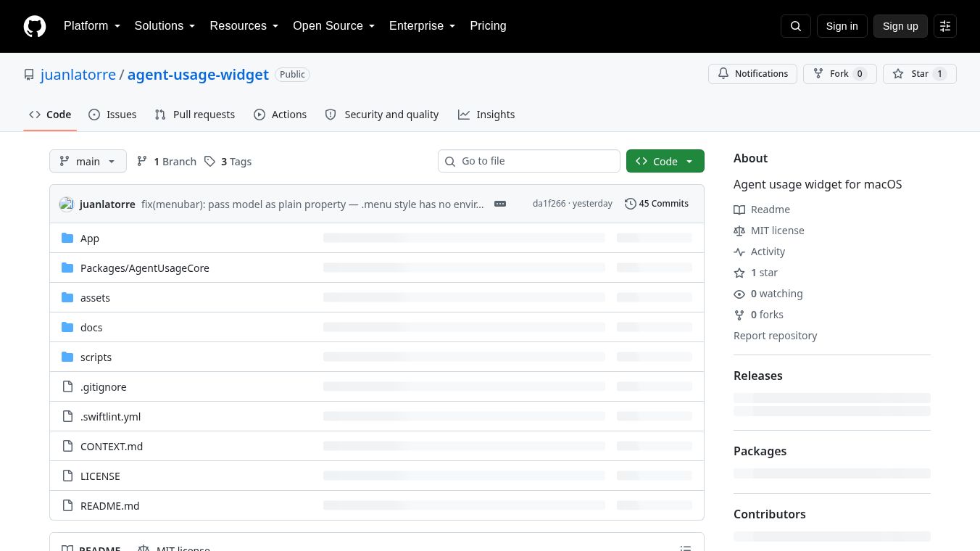Go to Pricing page
Image resolution: width=980 pixels, height=551 pixels.
tap(488, 26)
